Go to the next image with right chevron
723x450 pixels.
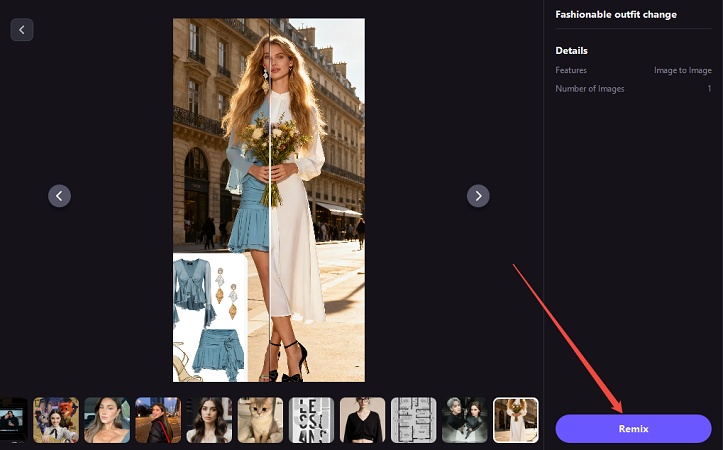tap(478, 196)
